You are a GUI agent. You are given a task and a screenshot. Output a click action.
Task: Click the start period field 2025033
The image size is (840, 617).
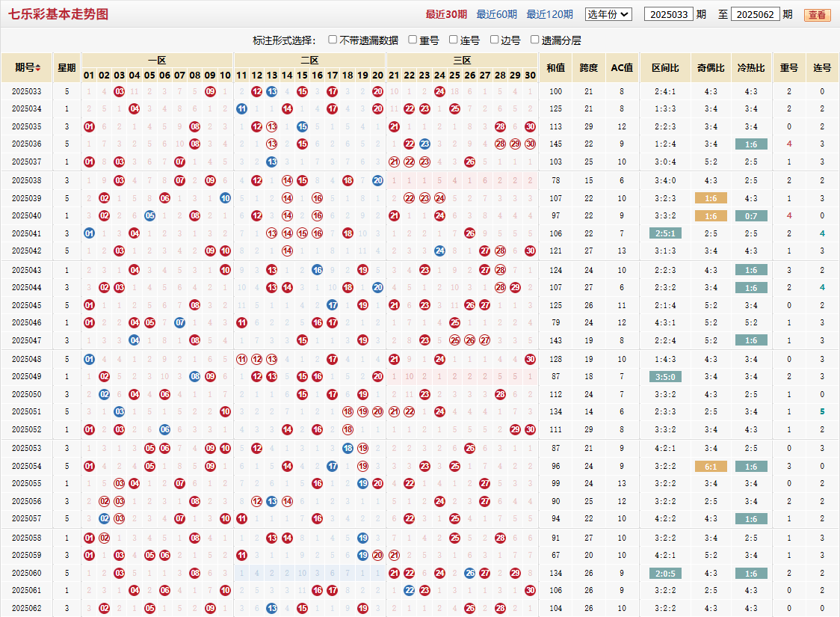coord(669,14)
